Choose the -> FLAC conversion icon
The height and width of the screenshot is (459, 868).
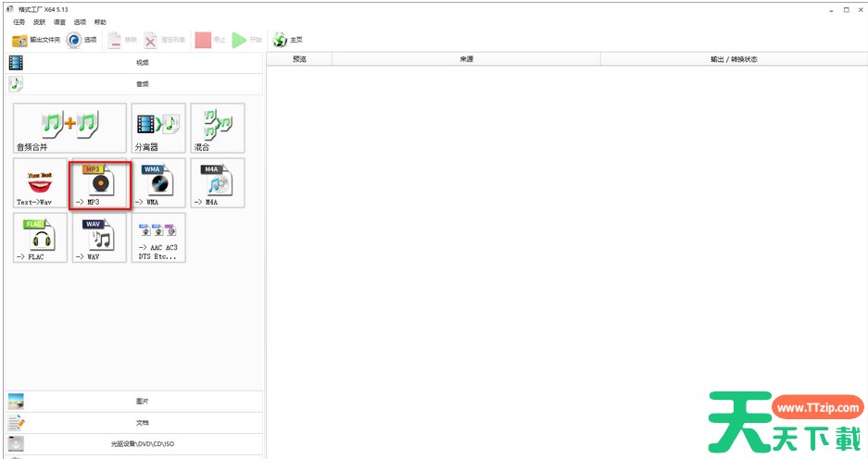(40, 238)
